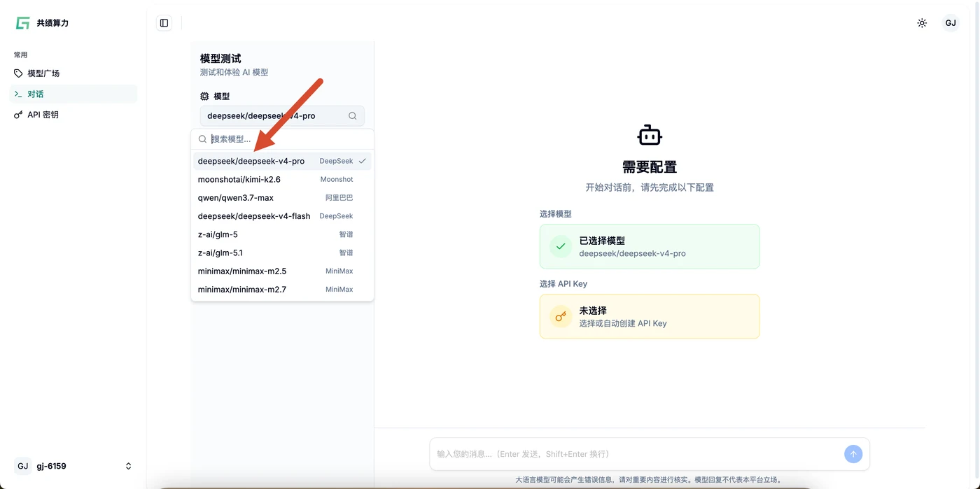Select deepseek/deepseek-v4-flash model
This screenshot has width=980, height=489.
pyautogui.click(x=282, y=216)
